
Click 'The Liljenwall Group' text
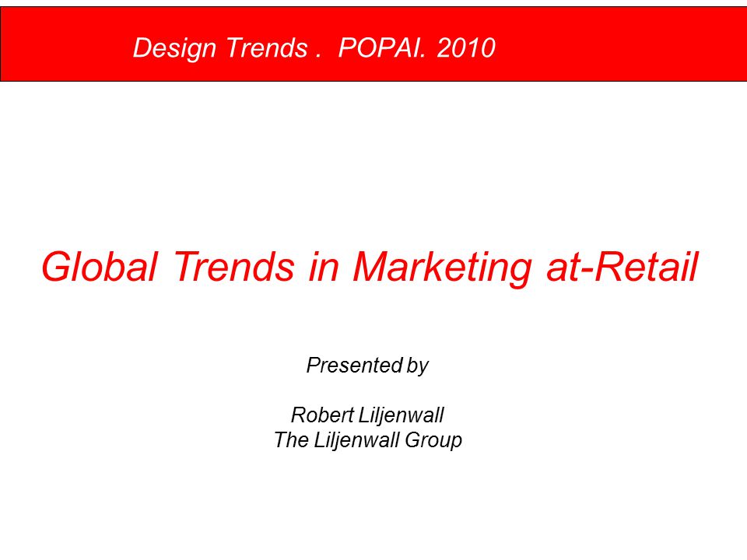click(x=368, y=440)
